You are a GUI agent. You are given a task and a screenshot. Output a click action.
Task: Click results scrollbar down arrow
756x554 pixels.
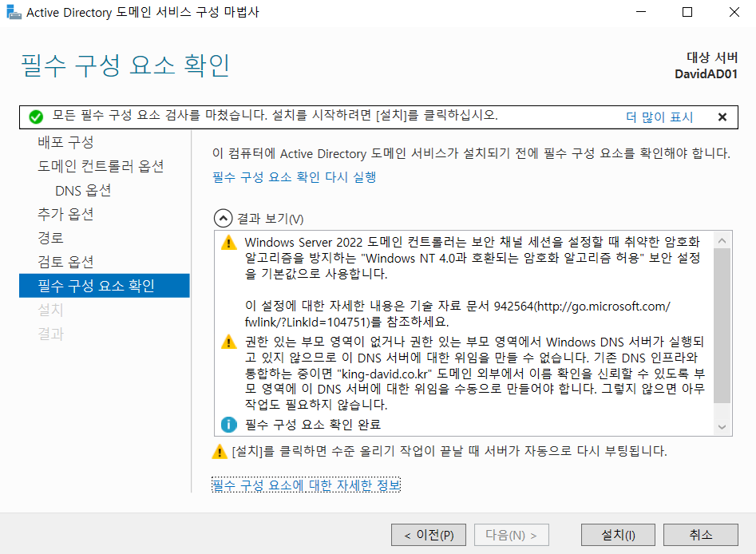coord(722,427)
